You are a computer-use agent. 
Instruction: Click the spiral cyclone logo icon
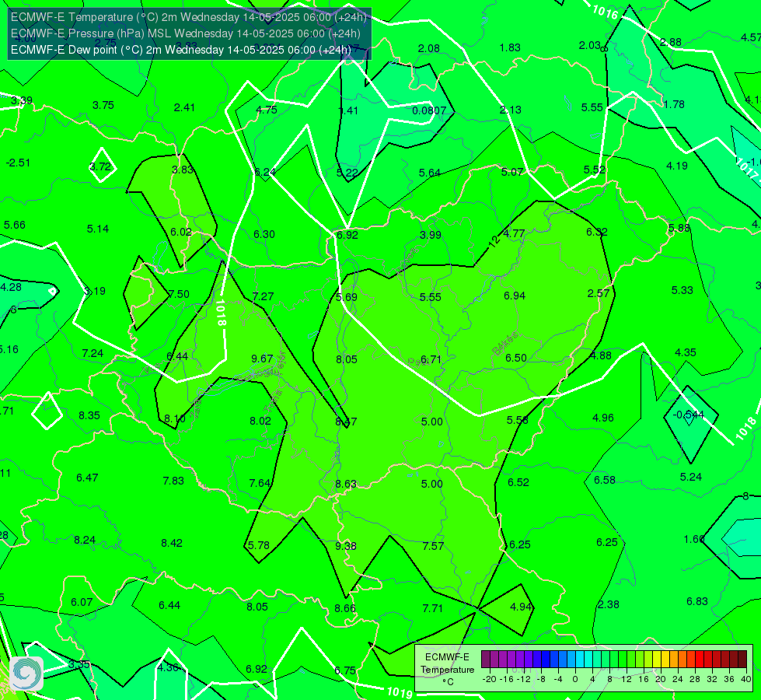click(x=26, y=674)
